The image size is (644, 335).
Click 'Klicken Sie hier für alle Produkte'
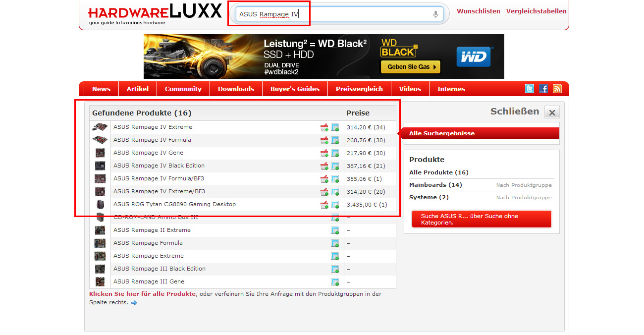click(142, 294)
